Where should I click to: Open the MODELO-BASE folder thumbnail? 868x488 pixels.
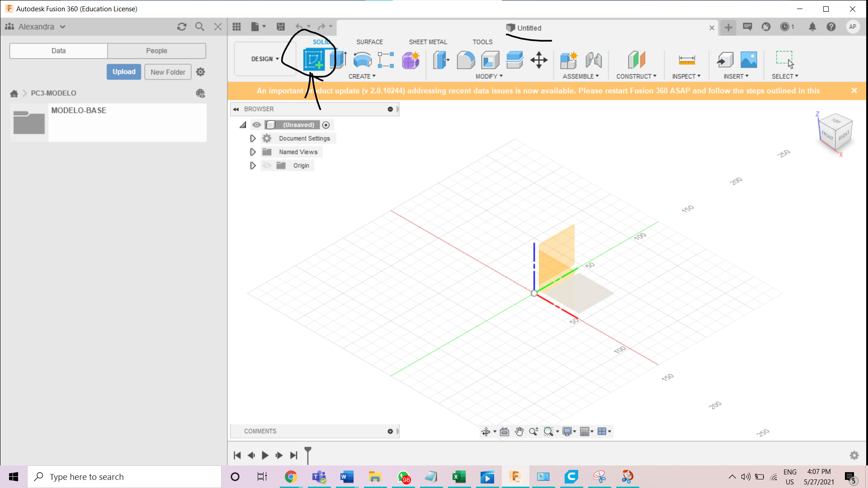(x=29, y=122)
